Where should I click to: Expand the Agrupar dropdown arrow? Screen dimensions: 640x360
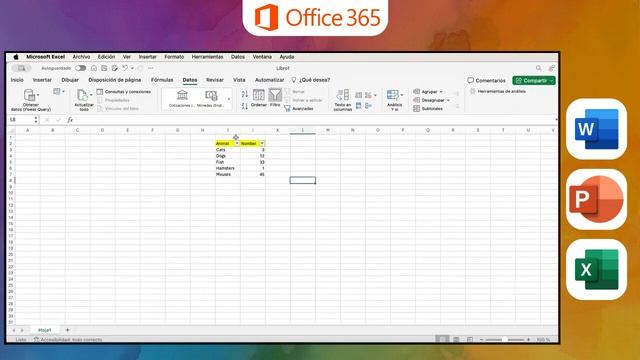(x=441, y=92)
